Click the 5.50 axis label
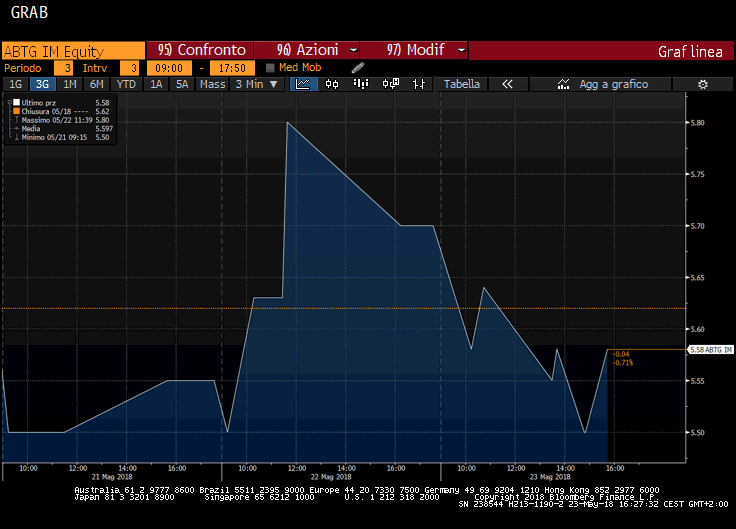The width and height of the screenshot is (736, 529). pos(698,433)
